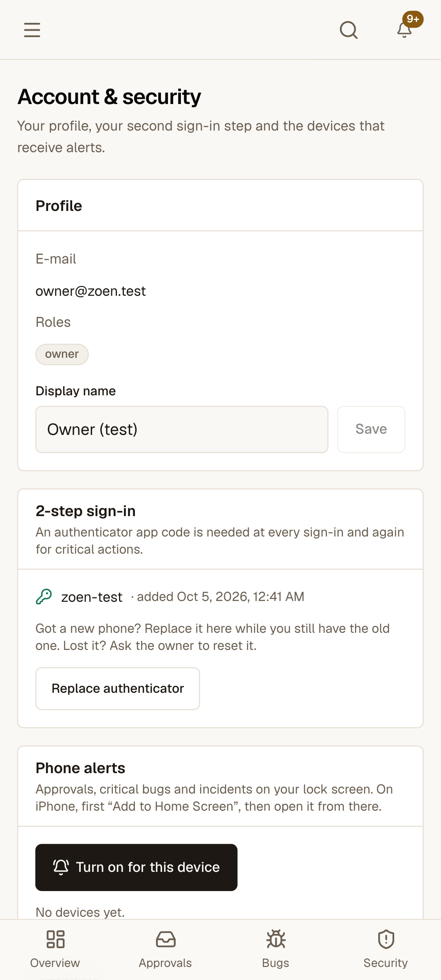Screen dimensions: 441x980
Task: Tap the Approvals inbox icon
Action: click(165, 939)
